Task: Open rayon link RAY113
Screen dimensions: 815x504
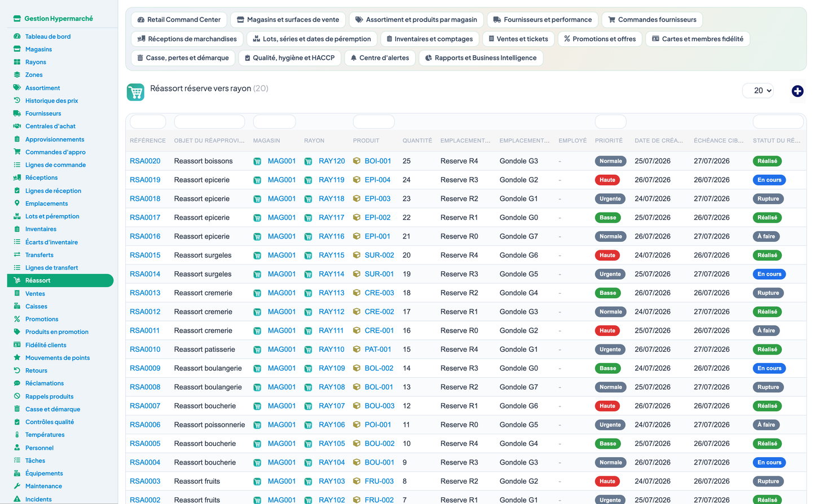Action: click(331, 293)
